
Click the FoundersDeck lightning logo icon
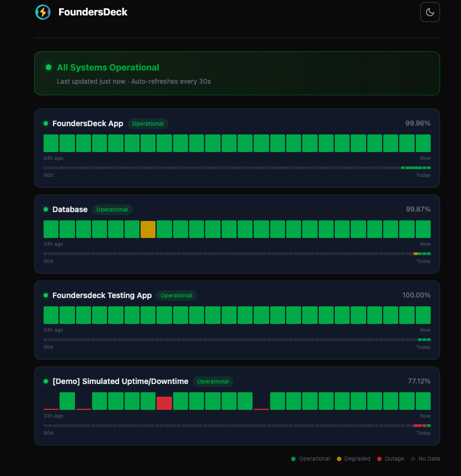(43, 12)
